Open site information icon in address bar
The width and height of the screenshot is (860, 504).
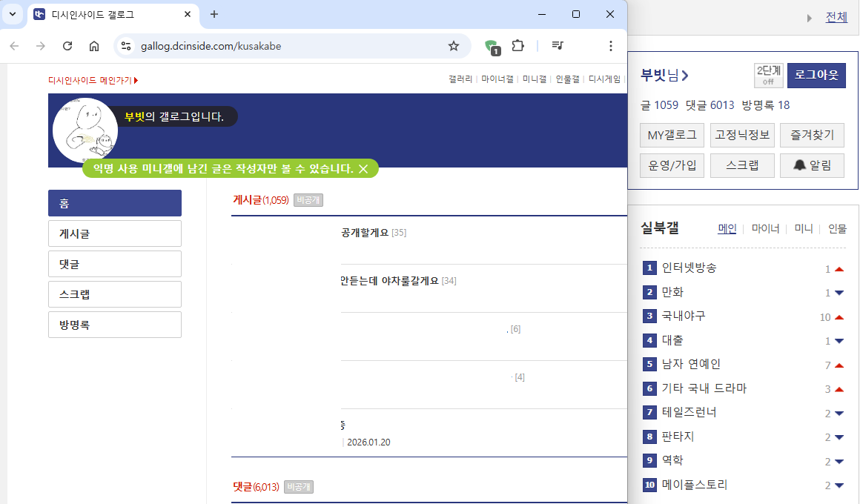click(x=126, y=46)
